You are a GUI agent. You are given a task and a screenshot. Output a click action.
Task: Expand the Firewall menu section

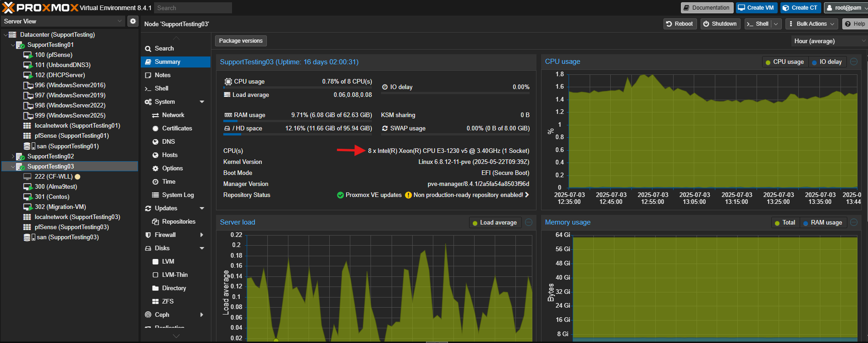[202, 235]
